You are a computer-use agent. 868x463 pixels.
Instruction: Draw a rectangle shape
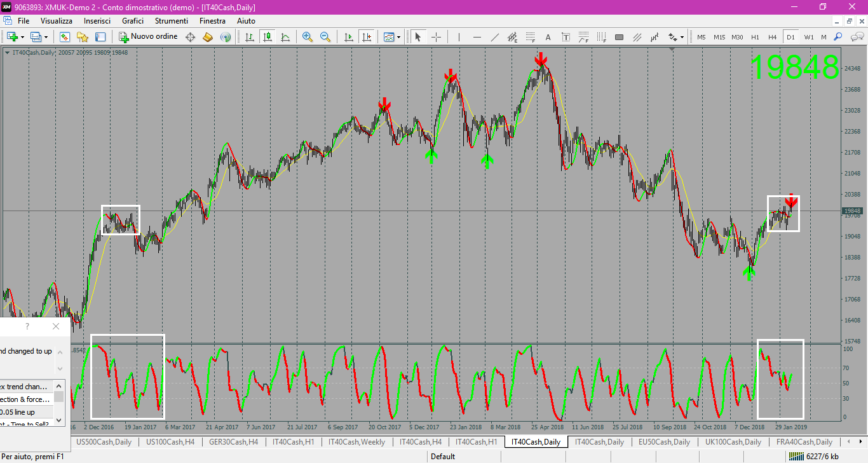pos(619,37)
